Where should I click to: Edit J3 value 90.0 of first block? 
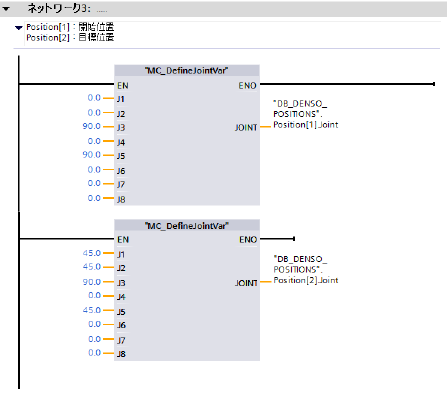92,126
